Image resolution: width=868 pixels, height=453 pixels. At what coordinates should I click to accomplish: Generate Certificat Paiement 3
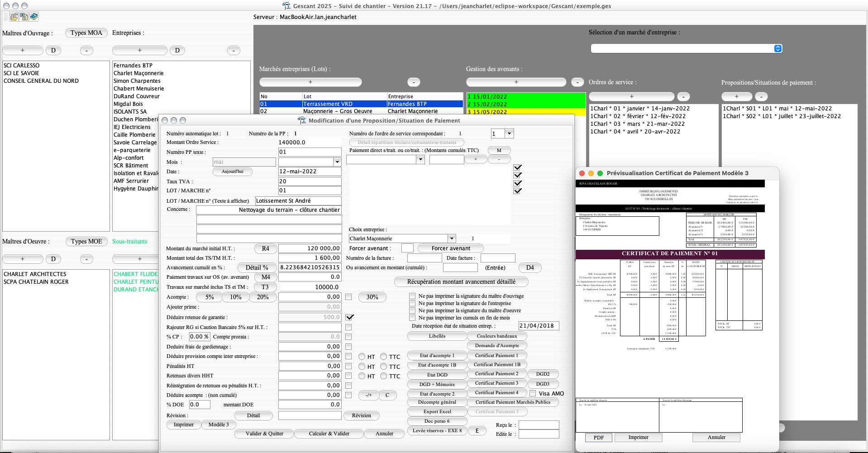click(496, 383)
